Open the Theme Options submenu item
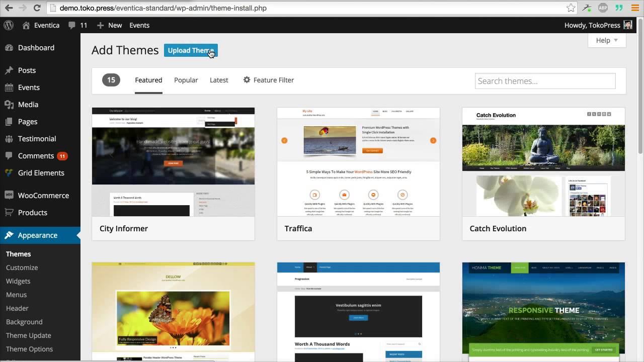 click(29, 349)
